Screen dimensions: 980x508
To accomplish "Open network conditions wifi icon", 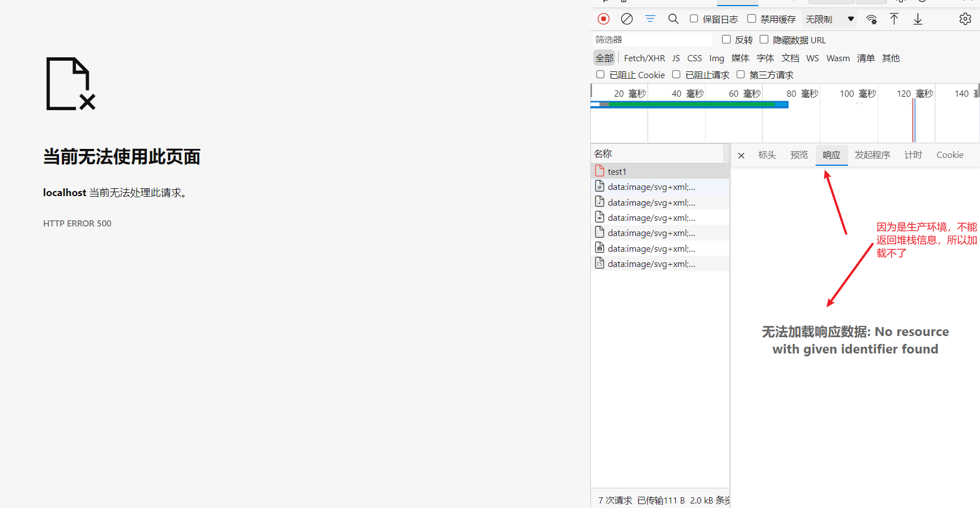I will click(x=871, y=19).
